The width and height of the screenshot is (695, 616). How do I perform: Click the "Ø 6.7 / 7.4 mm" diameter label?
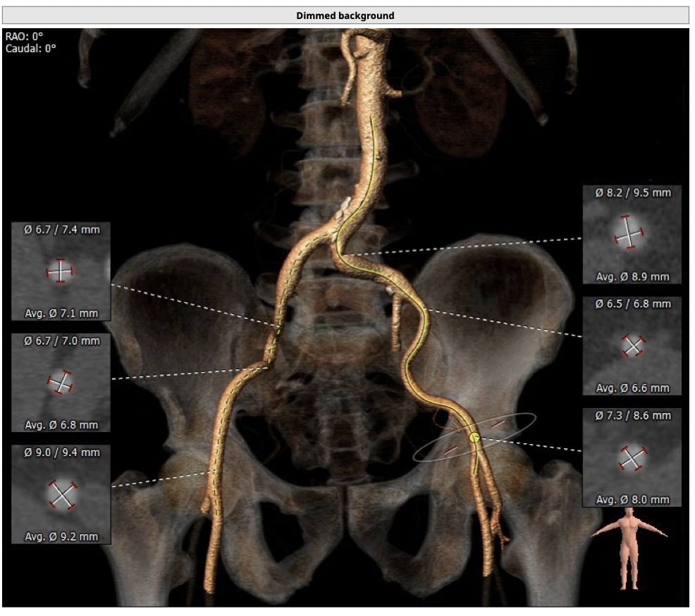point(62,230)
